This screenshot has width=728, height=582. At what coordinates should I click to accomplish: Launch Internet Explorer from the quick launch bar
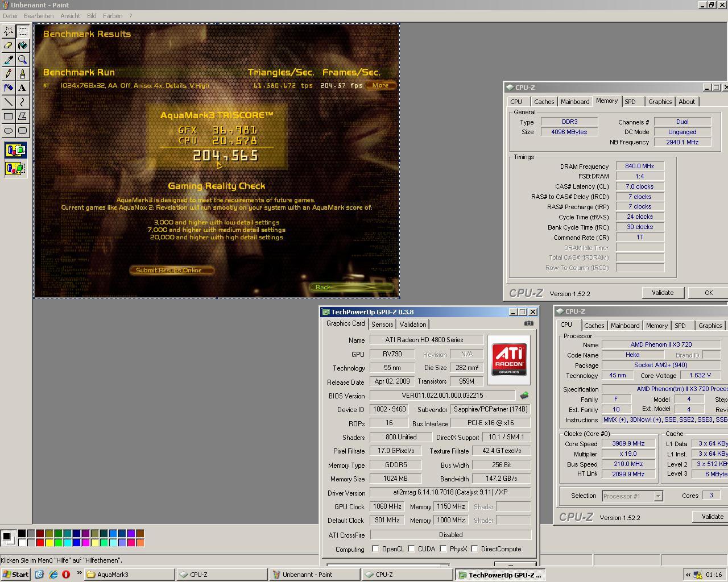(x=53, y=575)
